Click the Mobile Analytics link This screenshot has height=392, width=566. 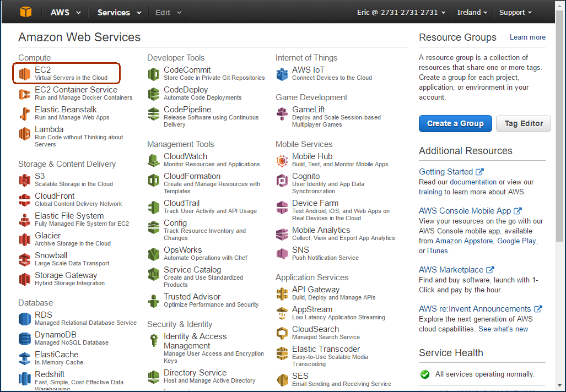coord(321,230)
